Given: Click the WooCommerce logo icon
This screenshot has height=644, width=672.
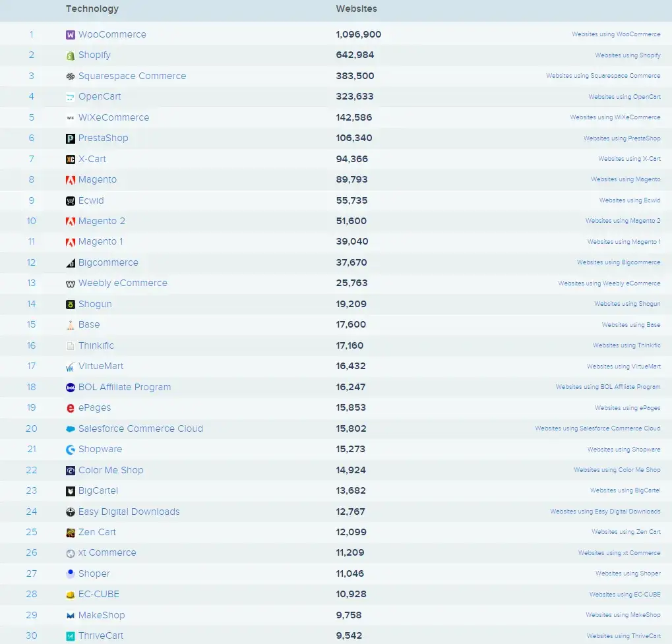Looking at the screenshot, I should point(71,35).
